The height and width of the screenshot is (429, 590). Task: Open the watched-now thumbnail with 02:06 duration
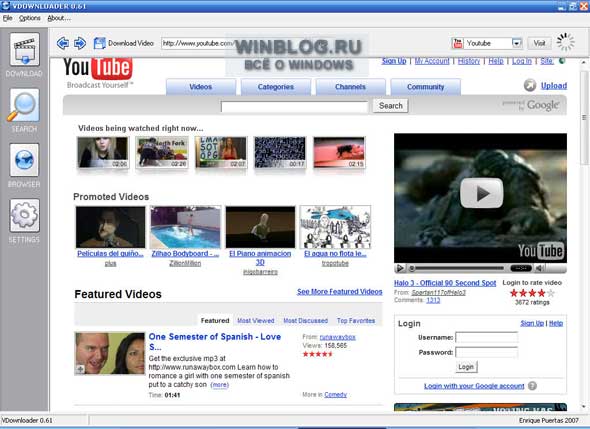click(x=103, y=152)
